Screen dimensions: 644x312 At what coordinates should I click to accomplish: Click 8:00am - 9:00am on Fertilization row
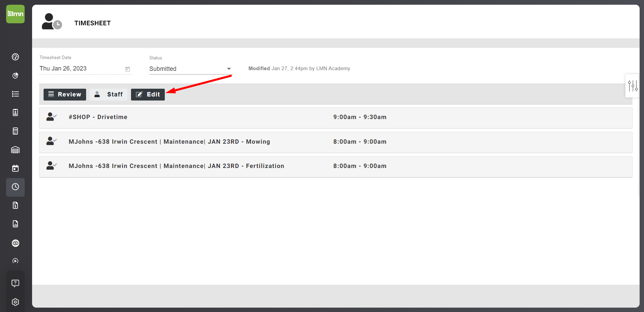point(360,166)
